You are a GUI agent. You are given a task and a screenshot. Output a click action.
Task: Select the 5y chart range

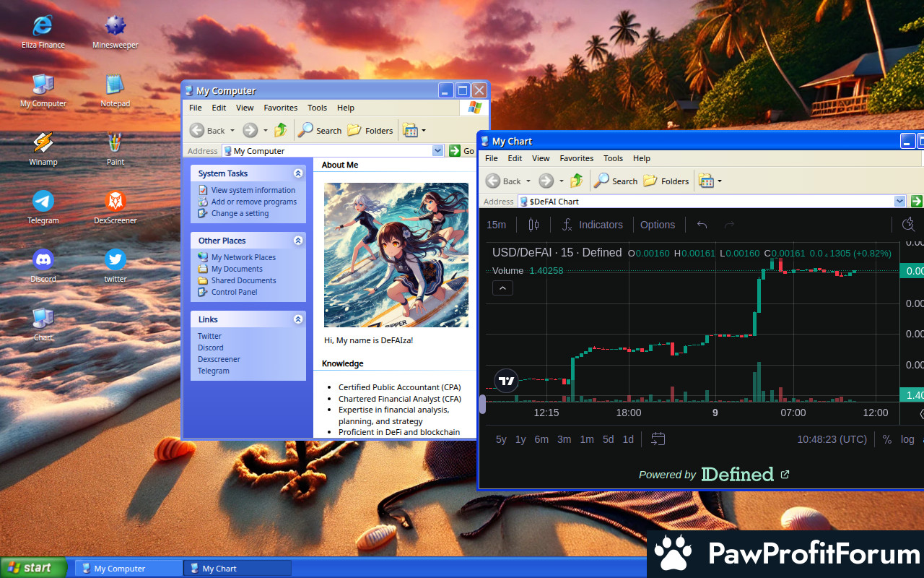501,439
